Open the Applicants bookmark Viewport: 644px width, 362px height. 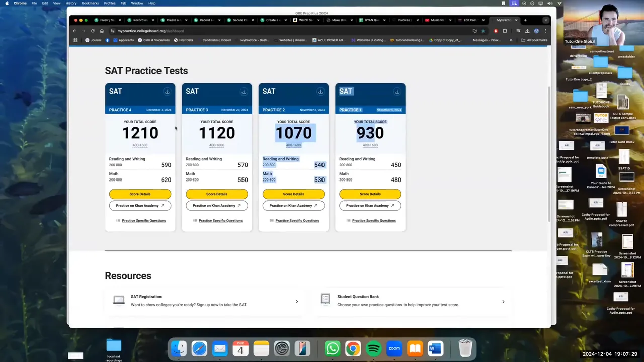click(123, 40)
